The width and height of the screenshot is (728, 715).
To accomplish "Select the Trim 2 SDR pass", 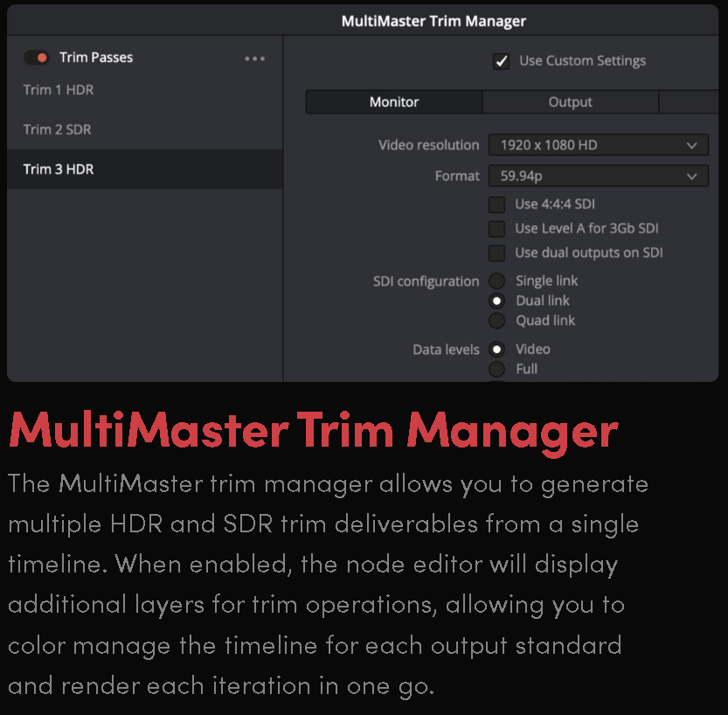I will click(145, 129).
